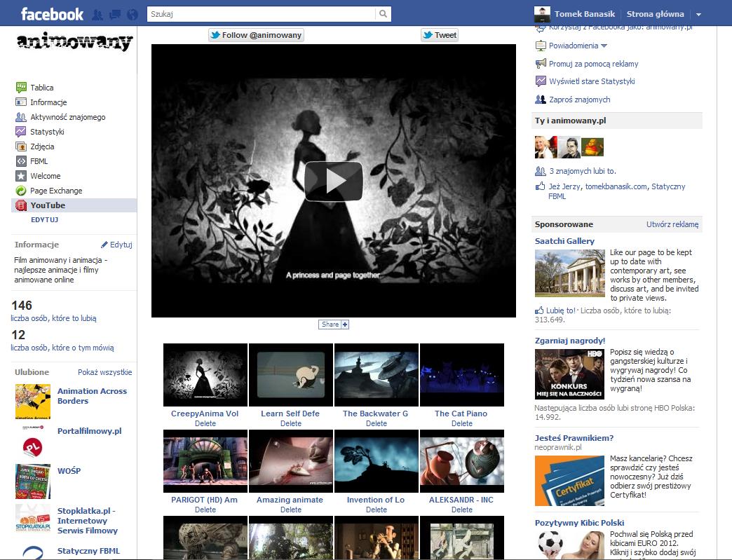Open notifications globe icon in top bar
Image resolution: width=732 pixels, height=560 pixels.
[x=133, y=15]
